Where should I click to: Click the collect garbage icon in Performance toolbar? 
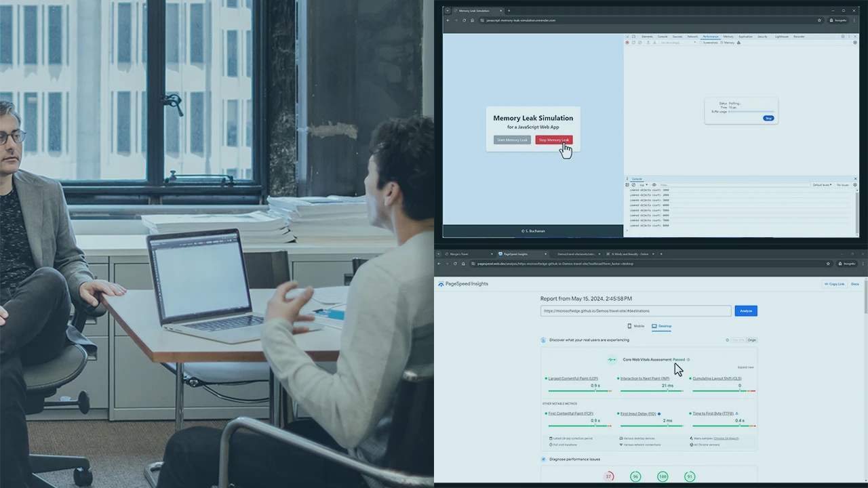(738, 43)
